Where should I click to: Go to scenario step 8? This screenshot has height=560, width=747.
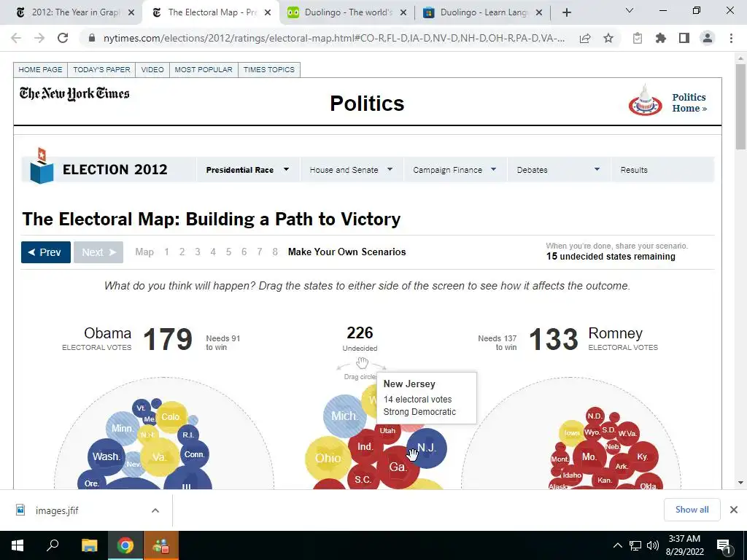pyautogui.click(x=275, y=252)
